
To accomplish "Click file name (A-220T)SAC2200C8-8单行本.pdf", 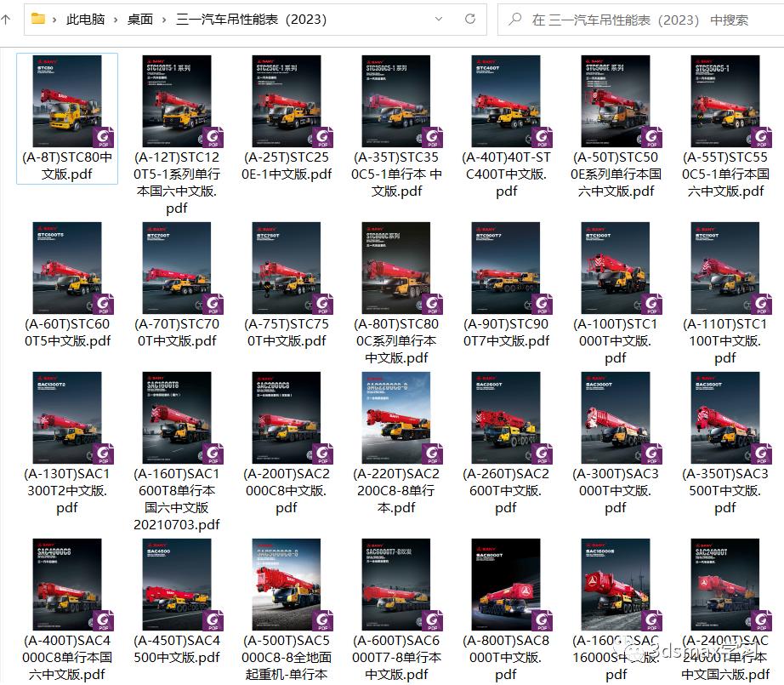I will pyautogui.click(x=396, y=490).
